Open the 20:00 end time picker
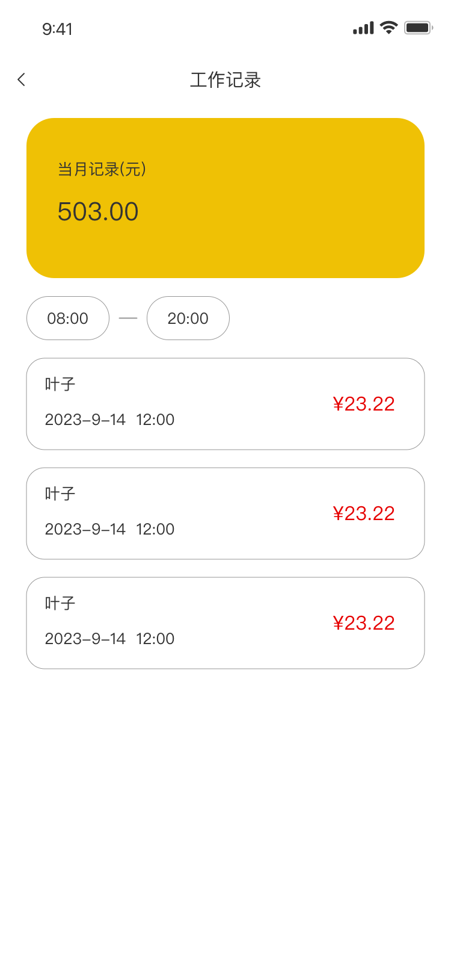This screenshot has height=980, width=451. 188,318
